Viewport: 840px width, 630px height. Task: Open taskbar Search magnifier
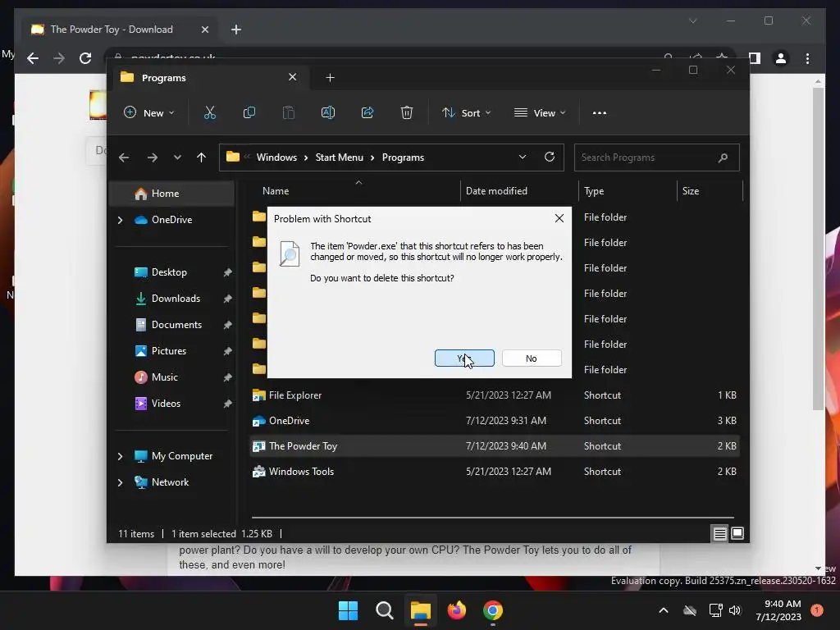(384, 610)
